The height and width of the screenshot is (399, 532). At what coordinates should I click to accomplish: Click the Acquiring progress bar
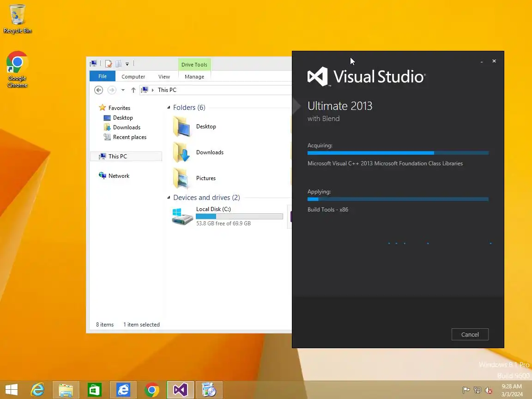point(398,153)
